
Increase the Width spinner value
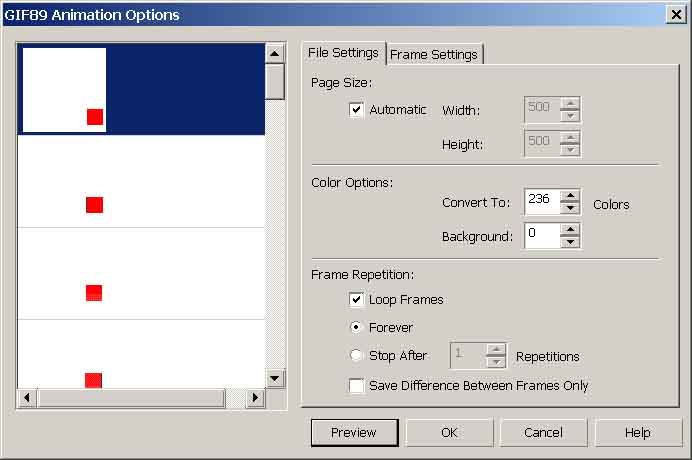(570, 104)
